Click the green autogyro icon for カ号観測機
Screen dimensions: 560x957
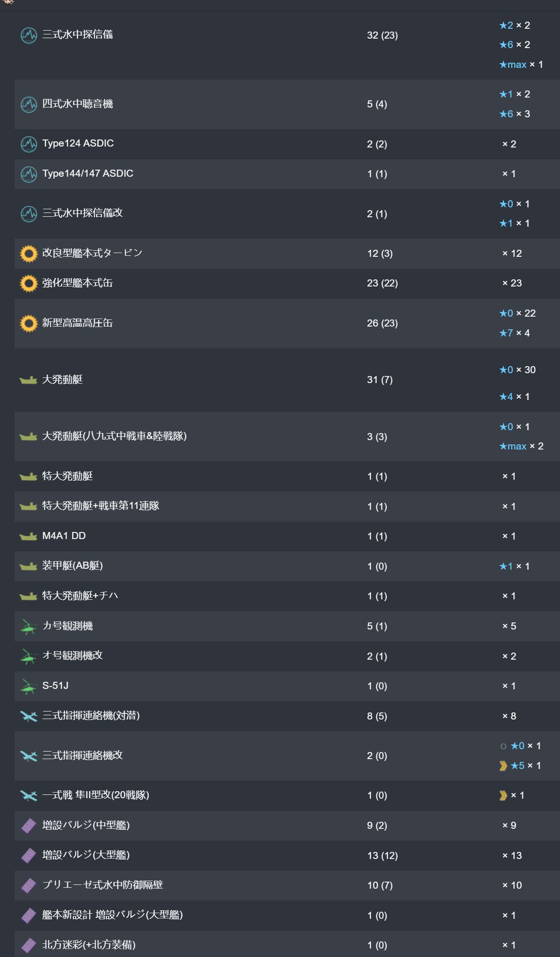[x=29, y=627]
